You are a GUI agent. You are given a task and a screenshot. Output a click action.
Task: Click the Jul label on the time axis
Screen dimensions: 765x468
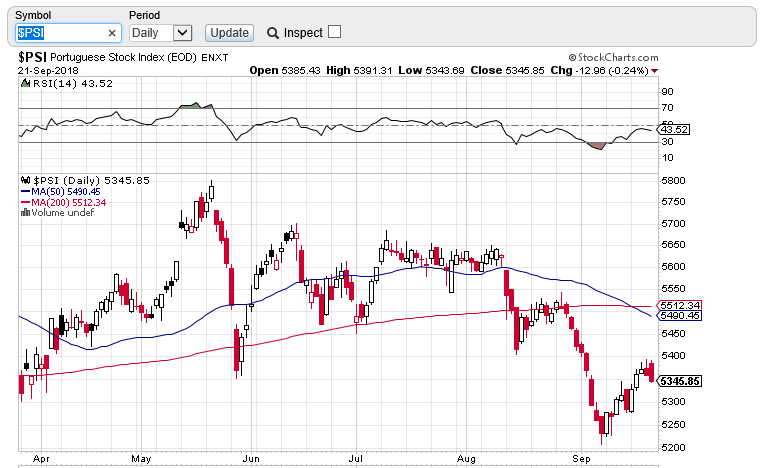(x=356, y=459)
